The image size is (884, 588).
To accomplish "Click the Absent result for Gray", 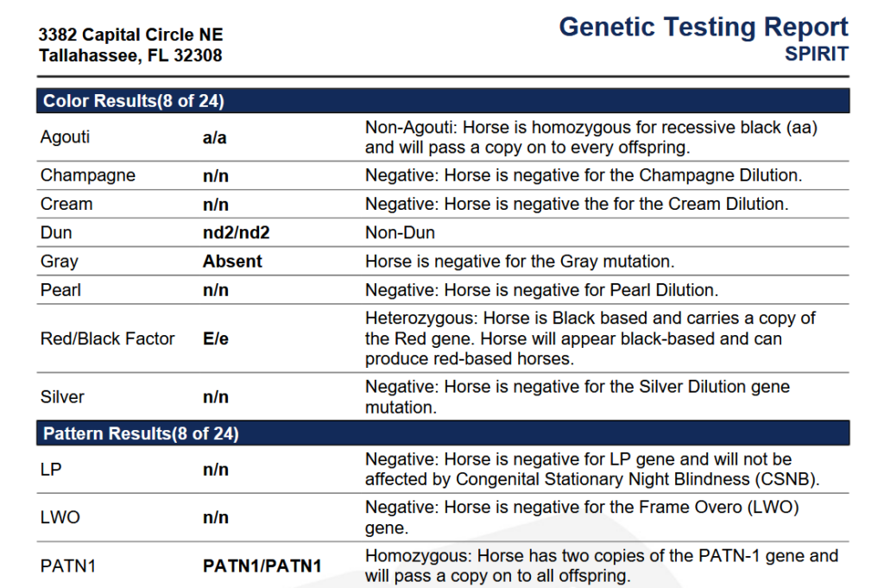I will click(232, 261).
